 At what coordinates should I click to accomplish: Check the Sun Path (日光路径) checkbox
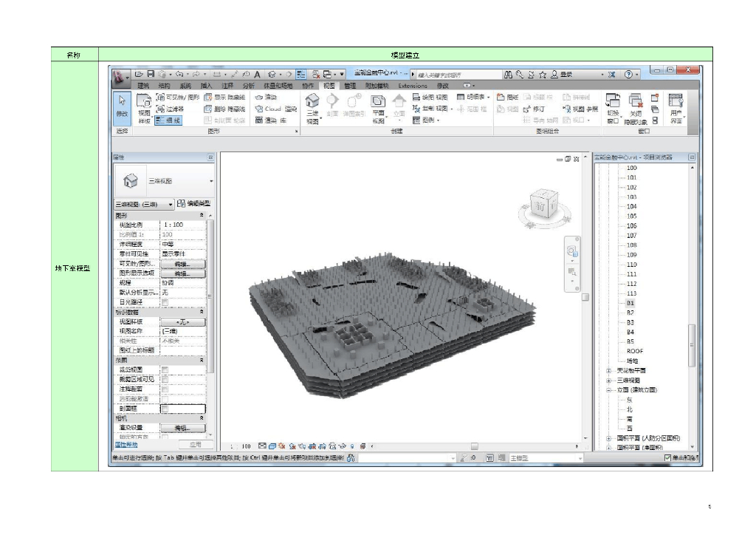[165, 302]
